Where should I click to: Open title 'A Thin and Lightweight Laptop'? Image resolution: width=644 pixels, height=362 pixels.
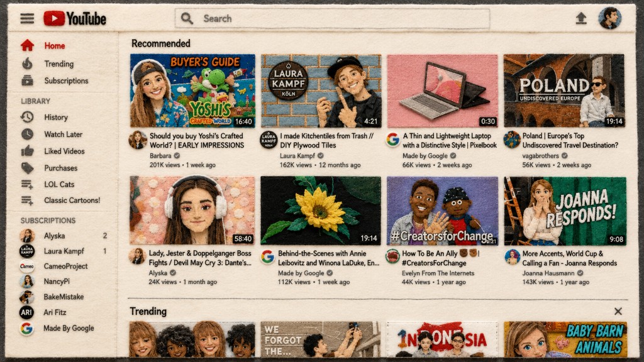click(x=450, y=140)
